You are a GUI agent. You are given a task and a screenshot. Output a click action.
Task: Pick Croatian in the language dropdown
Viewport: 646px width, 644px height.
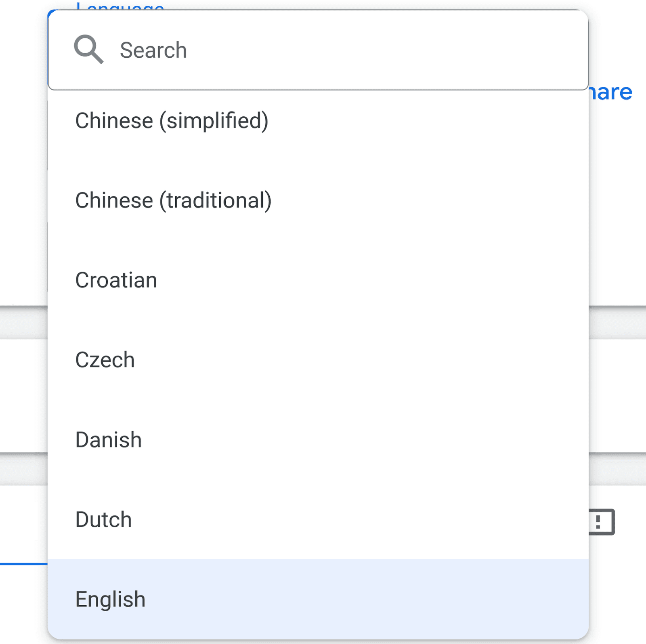(x=115, y=279)
